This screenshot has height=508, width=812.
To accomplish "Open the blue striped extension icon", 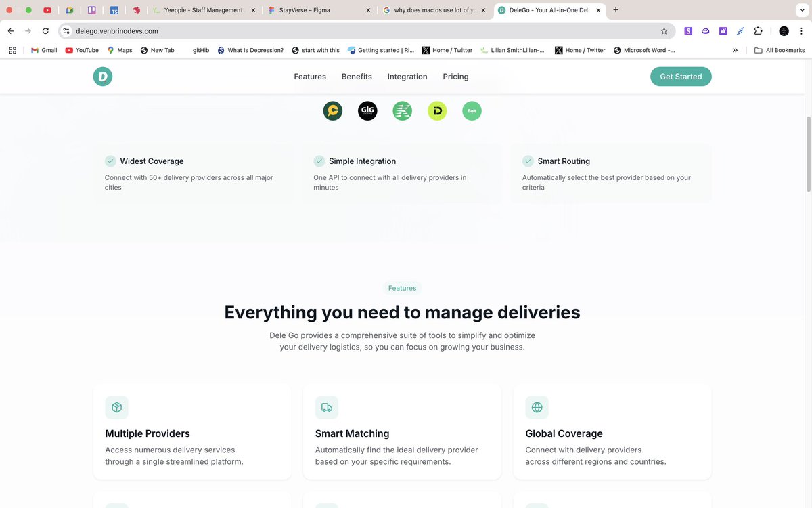I will click(x=741, y=31).
